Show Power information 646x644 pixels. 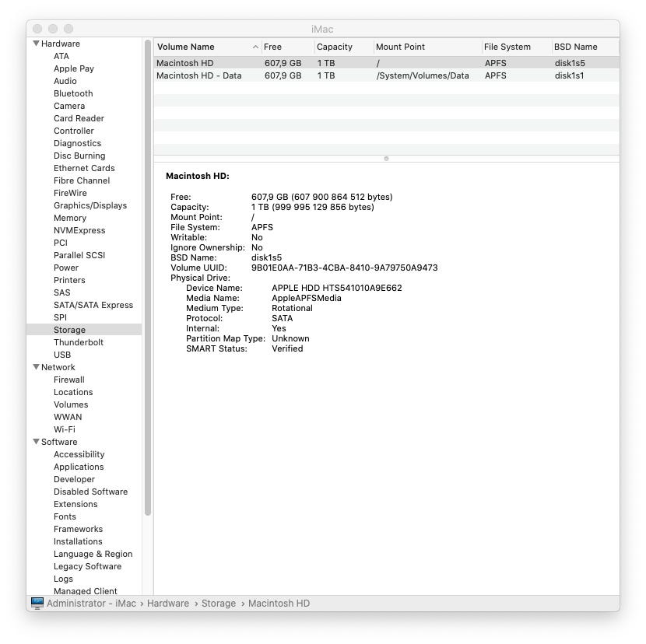click(66, 268)
